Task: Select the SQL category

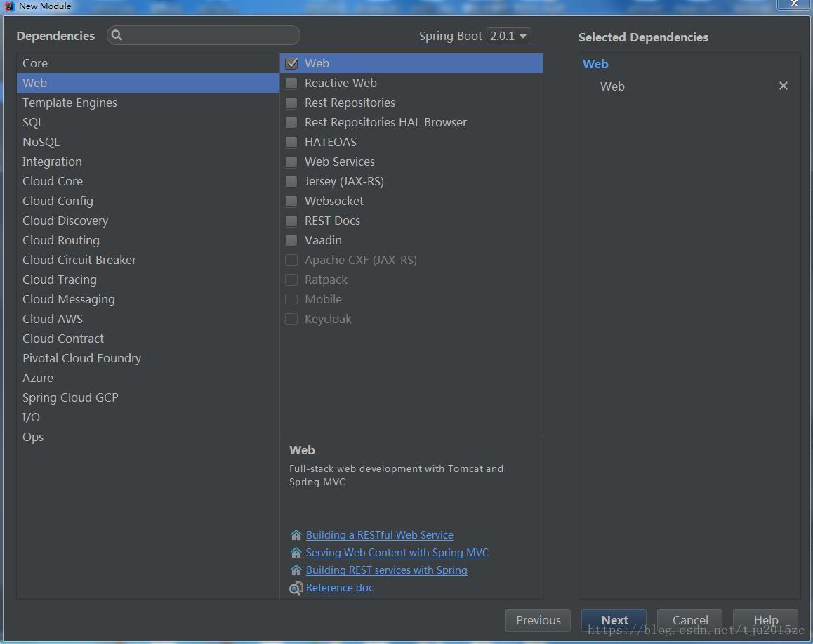Action: pos(147,122)
